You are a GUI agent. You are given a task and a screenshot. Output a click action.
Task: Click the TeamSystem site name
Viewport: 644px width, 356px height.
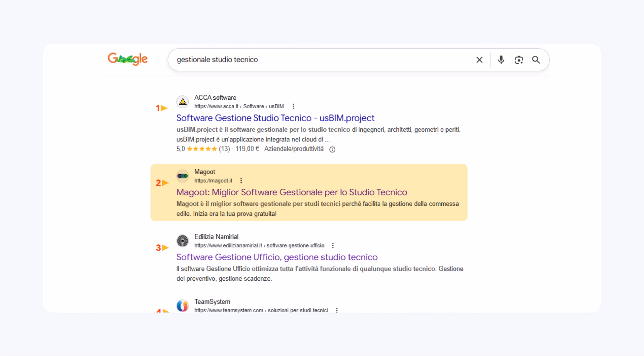coord(212,302)
